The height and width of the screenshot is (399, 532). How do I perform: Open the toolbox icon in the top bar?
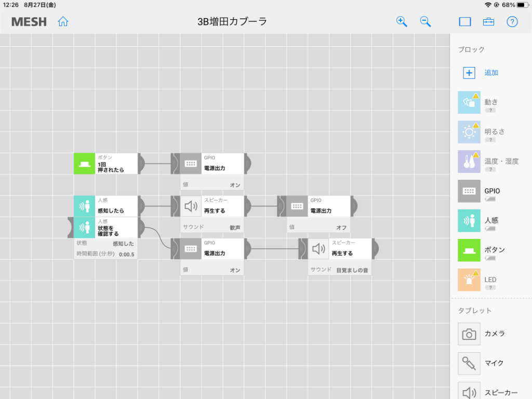tap(488, 22)
